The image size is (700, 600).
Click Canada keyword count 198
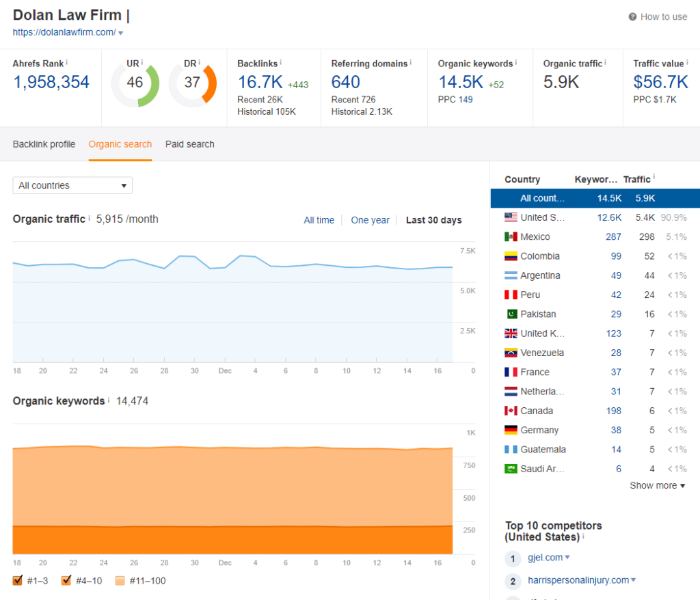613,411
